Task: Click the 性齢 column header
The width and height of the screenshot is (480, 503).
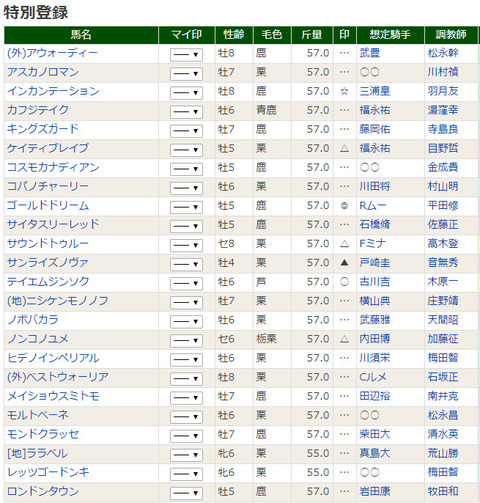Action: click(x=234, y=35)
